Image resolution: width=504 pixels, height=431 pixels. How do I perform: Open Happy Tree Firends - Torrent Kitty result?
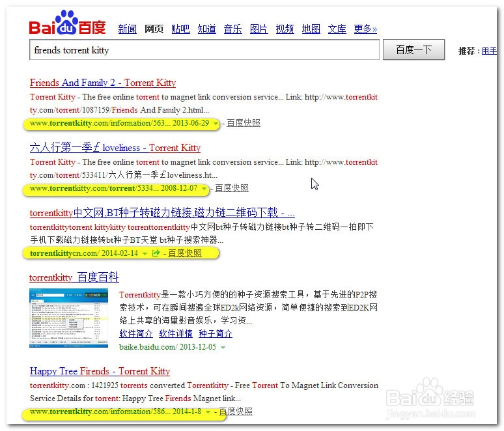(100, 371)
